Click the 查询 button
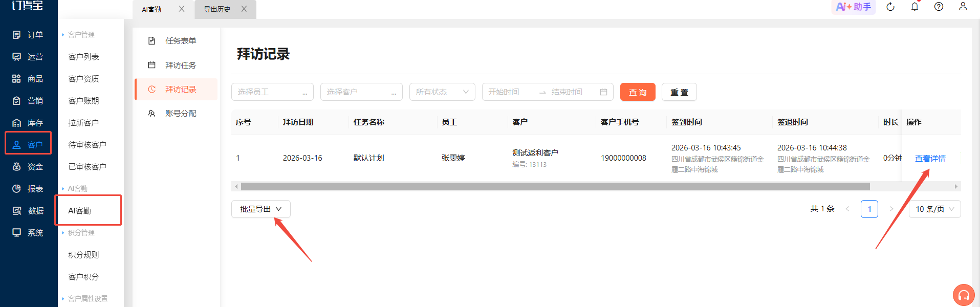The height and width of the screenshot is (307, 980). (x=638, y=92)
